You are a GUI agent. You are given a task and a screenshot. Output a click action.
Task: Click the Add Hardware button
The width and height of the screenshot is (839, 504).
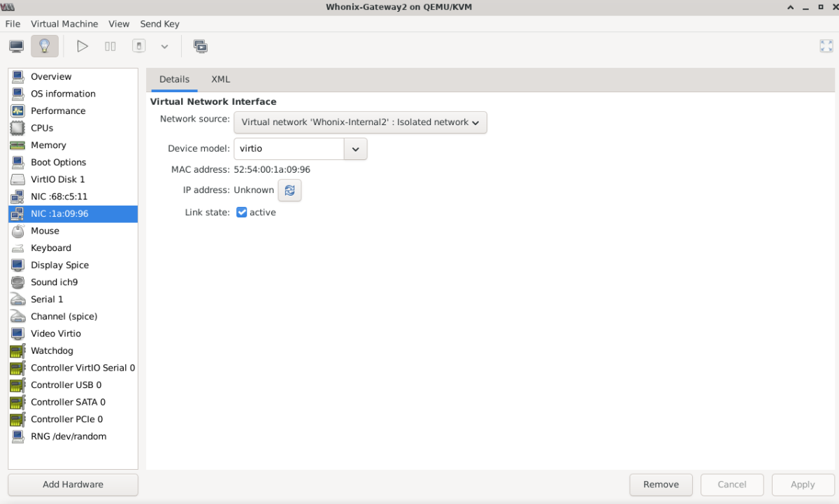tap(73, 484)
